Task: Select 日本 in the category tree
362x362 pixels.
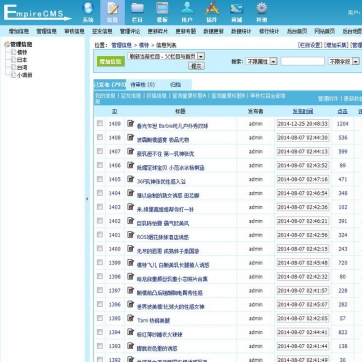Action: (22, 60)
